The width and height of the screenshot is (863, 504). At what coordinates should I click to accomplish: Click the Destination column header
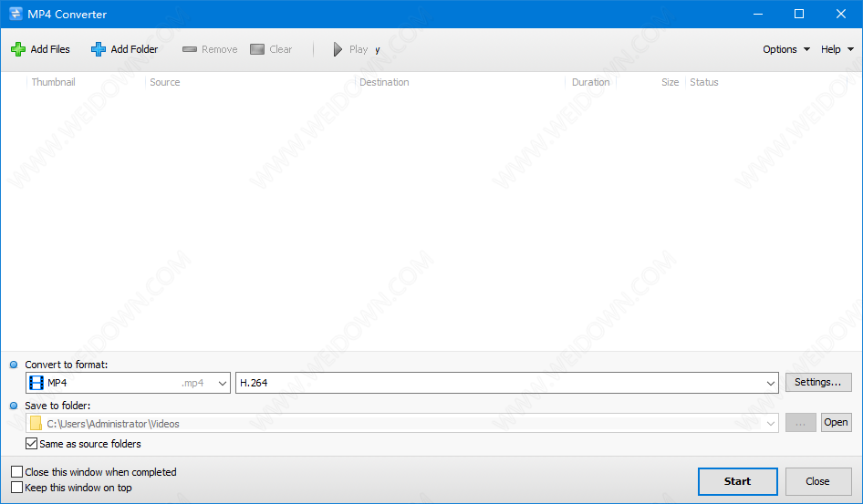[384, 82]
